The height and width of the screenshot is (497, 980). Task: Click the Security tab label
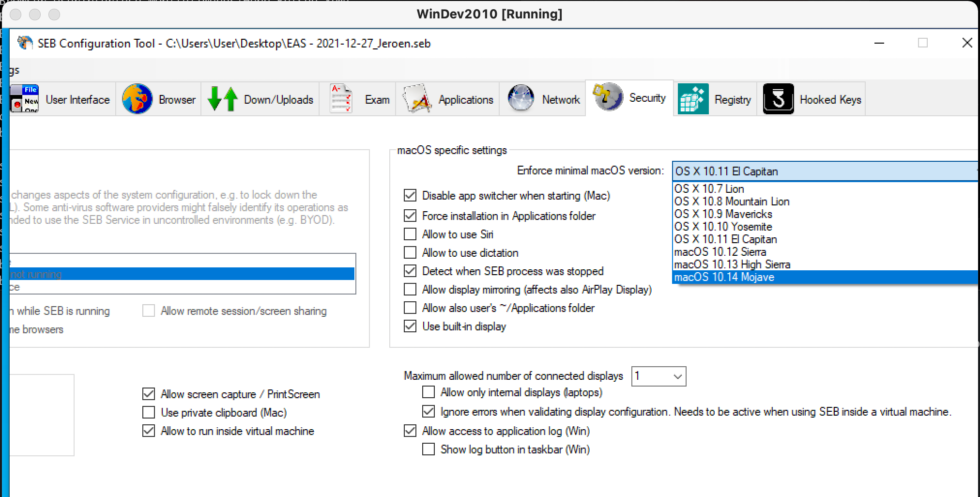pyautogui.click(x=647, y=98)
